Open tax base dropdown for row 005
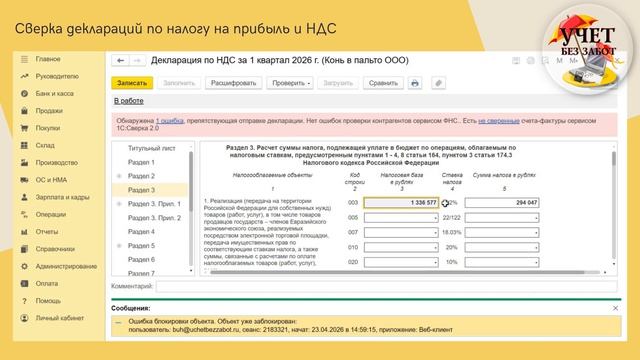640x360 pixels. (436, 218)
